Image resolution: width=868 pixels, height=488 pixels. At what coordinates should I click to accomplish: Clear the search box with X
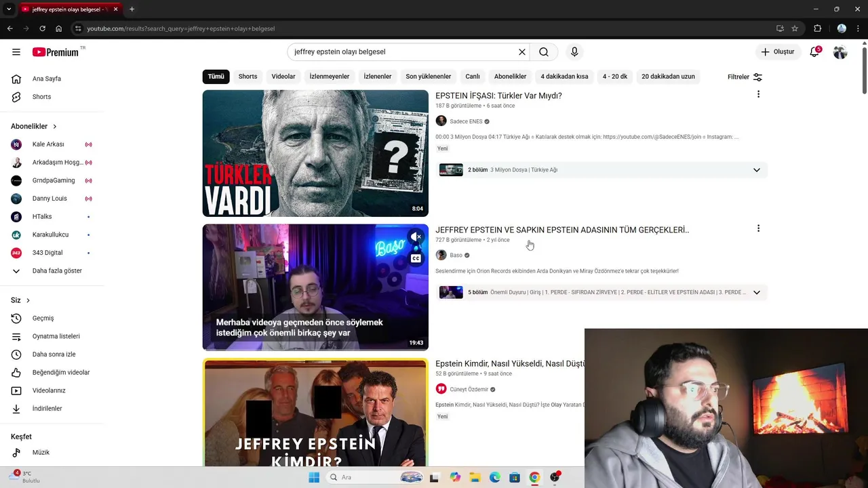click(522, 52)
